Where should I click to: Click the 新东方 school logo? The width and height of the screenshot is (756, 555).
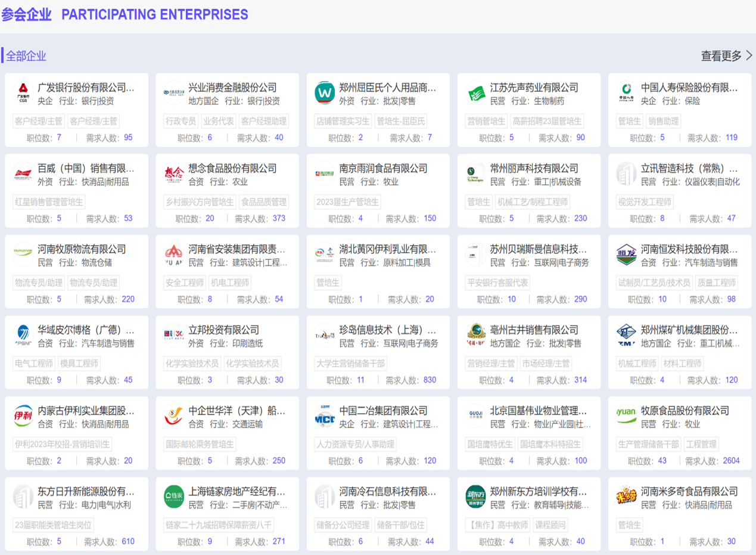[475, 497]
